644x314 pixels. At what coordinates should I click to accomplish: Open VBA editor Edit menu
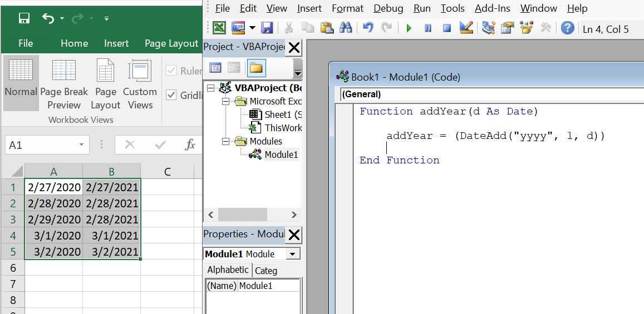tap(248, 8)
